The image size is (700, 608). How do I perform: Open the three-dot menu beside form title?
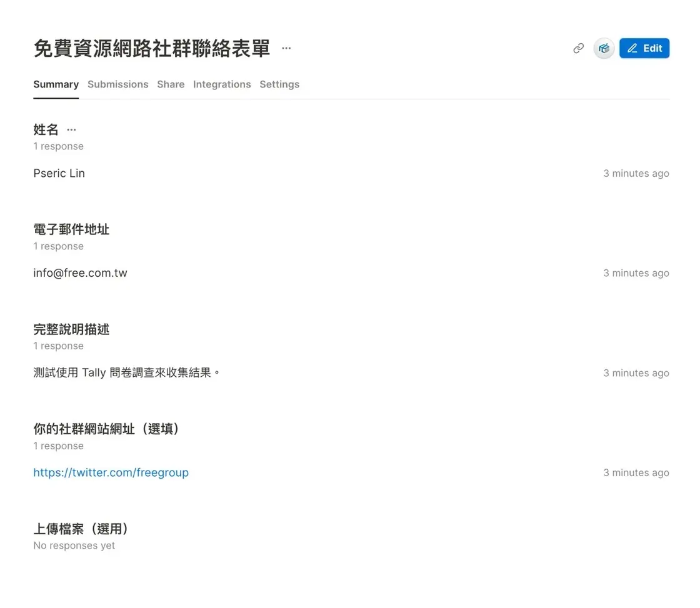pyautogui.click(x=286, y=48)
